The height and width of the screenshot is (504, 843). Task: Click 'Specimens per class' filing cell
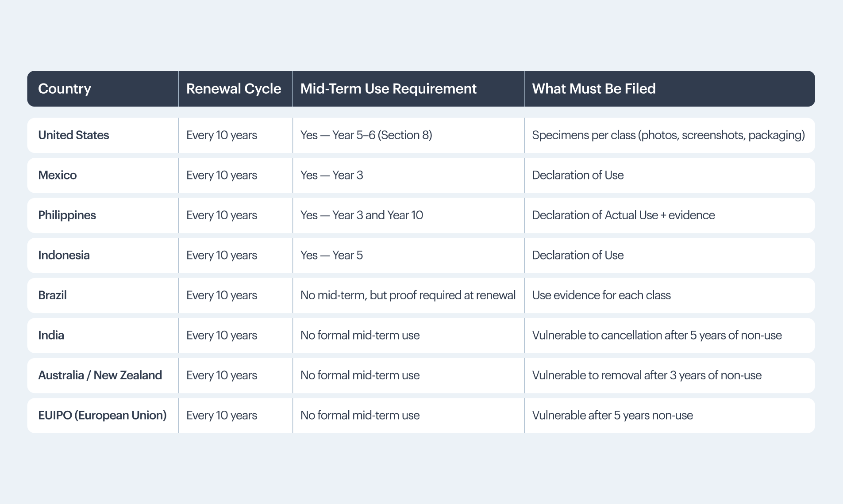coord(668,135)
